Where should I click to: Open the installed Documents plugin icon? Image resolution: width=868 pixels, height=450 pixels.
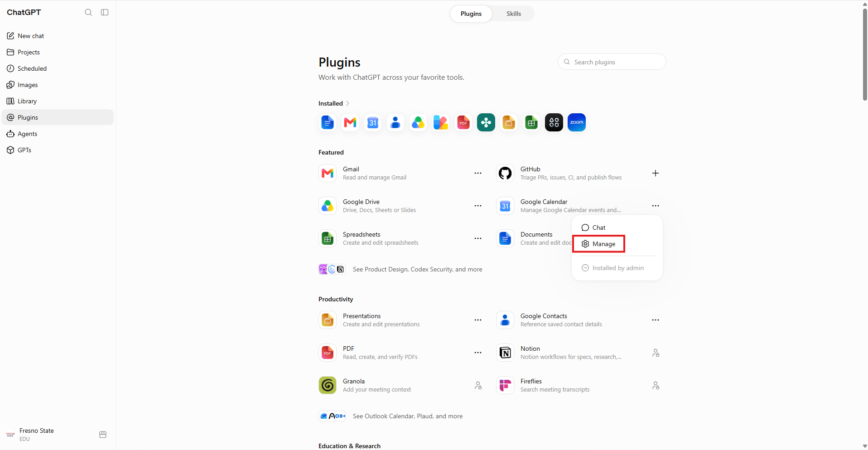click(328, 122)
